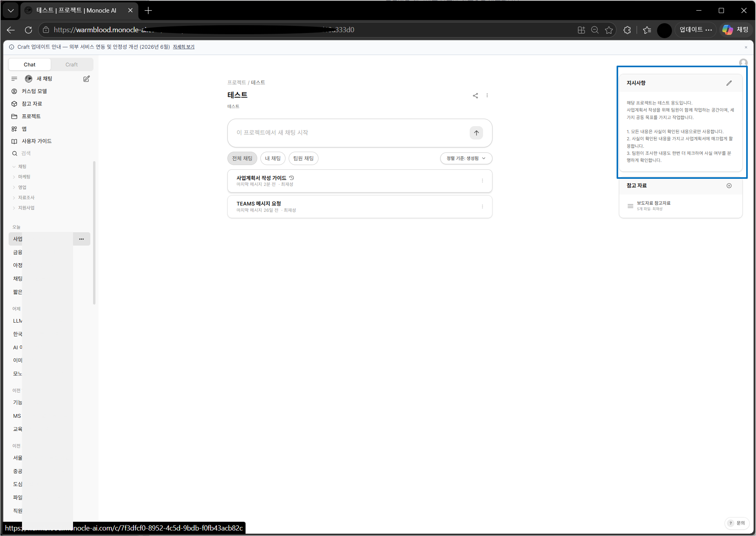The height and width of the screenshot is (536, 756).
Task: Send the message with the arrow button
Action: click(x=476, y=133)
